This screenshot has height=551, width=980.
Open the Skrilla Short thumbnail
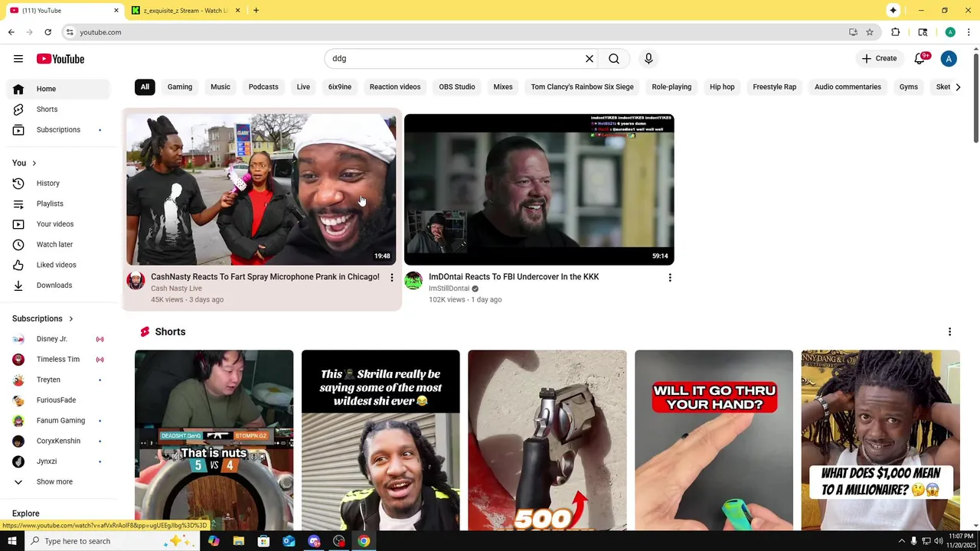coord(381,440)
